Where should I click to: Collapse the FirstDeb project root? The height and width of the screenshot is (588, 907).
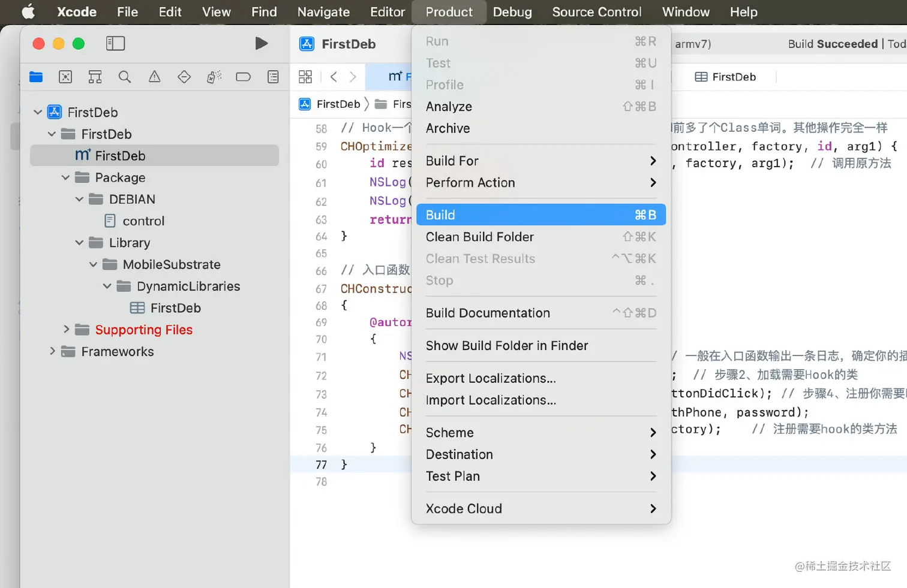tap(38, 112)
